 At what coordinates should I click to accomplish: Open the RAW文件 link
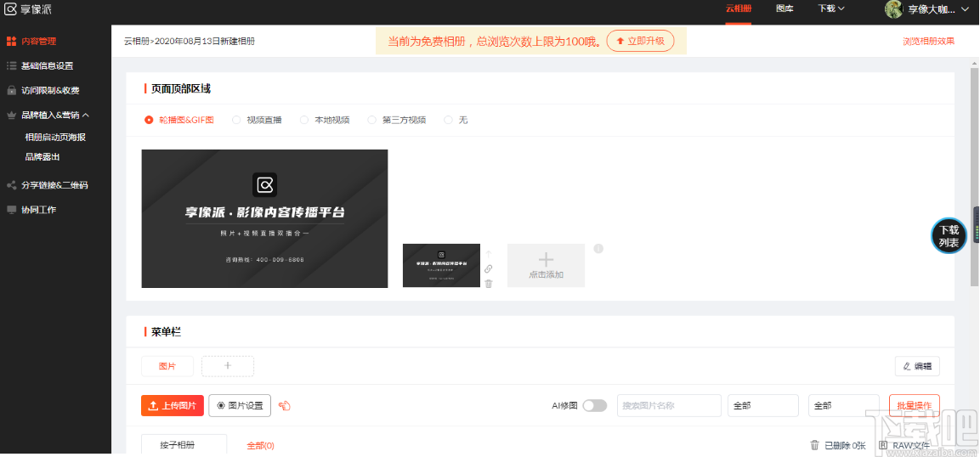904,445
